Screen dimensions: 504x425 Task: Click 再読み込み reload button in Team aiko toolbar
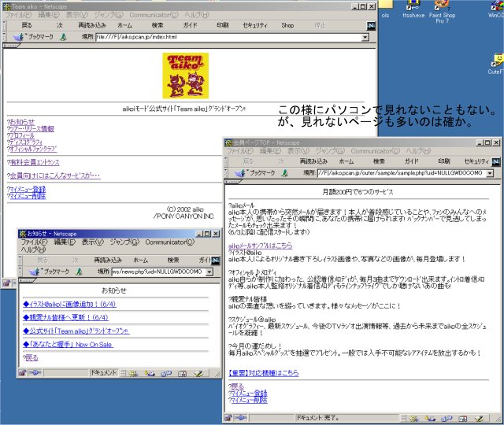coord(92,25)
